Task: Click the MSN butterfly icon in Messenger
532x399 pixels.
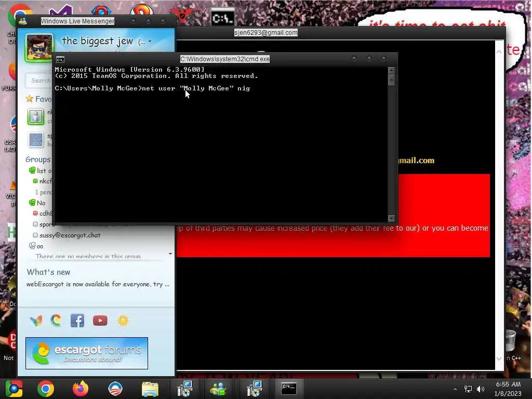Action: (36, 321)
